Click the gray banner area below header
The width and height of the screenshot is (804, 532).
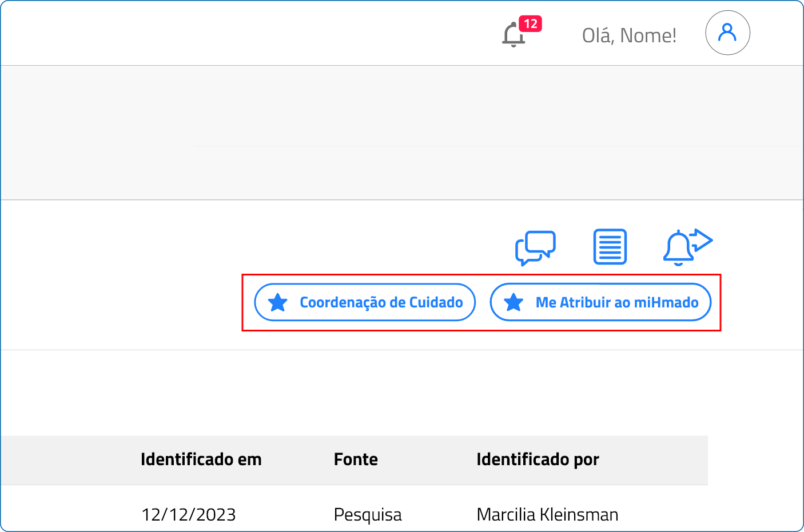[x=400, y=131]
